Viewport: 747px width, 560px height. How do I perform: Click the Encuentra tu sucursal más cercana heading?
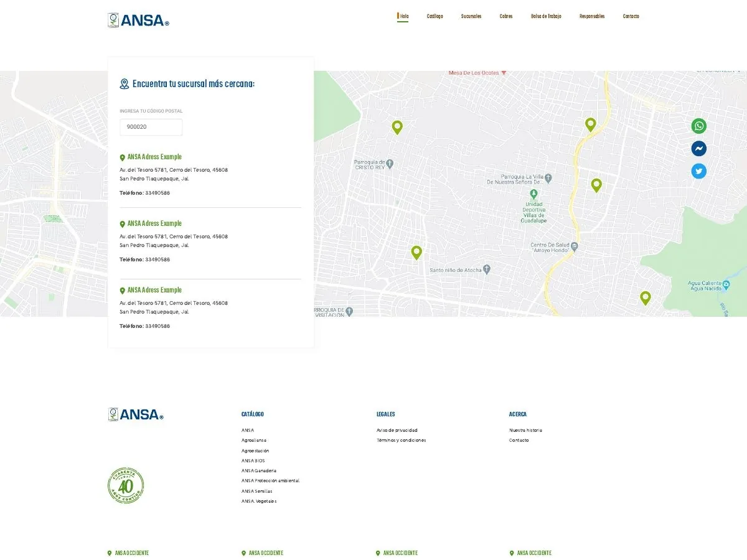click(x=194, y=84)
